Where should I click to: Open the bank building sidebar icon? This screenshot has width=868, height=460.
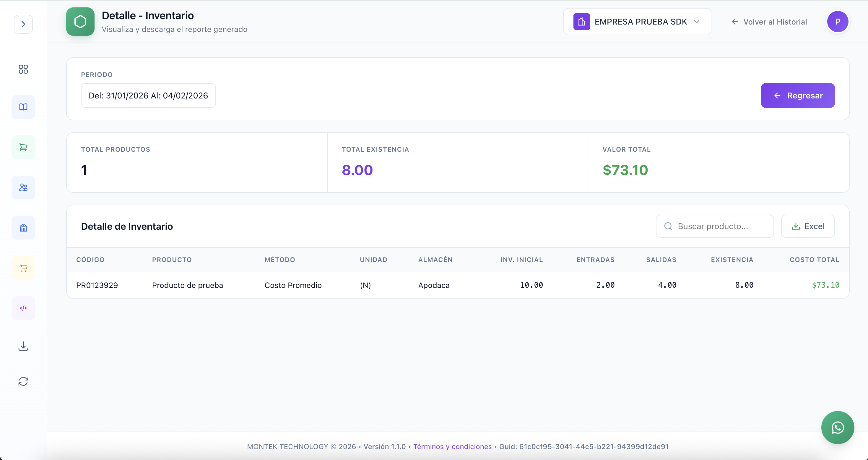tap(23, 228)
